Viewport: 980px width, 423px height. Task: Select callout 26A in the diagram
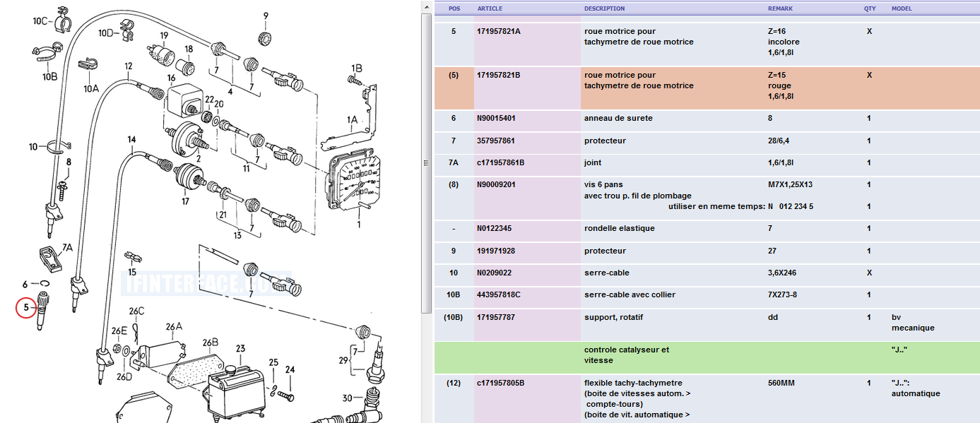pos(175,326)
